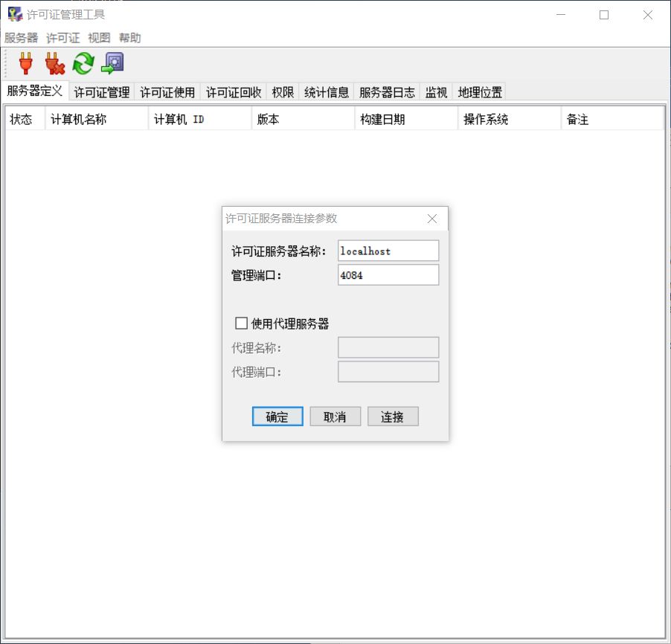The image size is (671, 644).
Task: Click the 取消 button in dialog
Action: pos(335,416)
